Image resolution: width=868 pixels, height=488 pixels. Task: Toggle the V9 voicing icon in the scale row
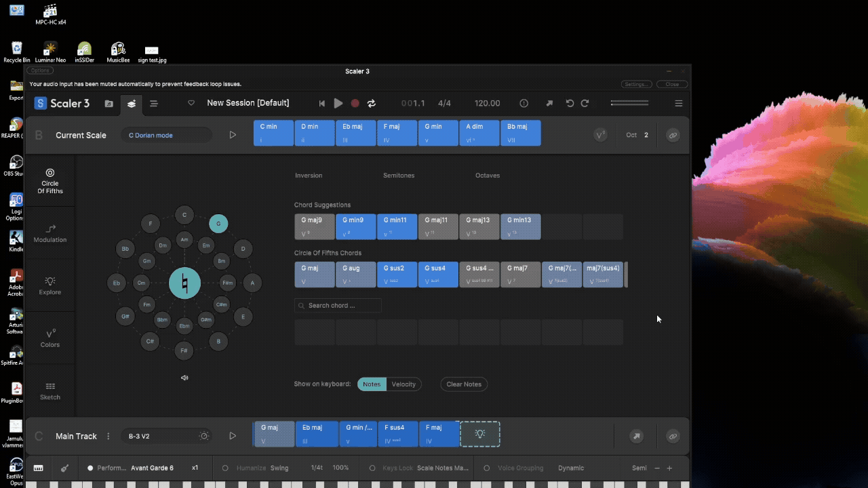coord(600,135)
